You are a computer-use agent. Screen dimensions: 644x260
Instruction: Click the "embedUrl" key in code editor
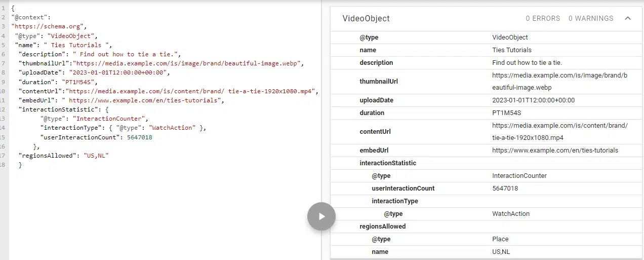[x=37, y=100]
